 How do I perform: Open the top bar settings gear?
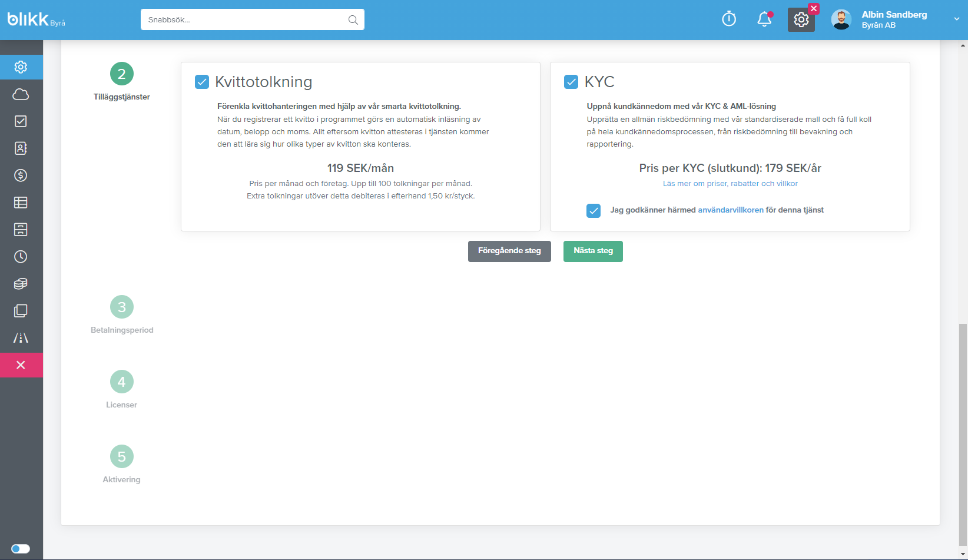(801, 20)
